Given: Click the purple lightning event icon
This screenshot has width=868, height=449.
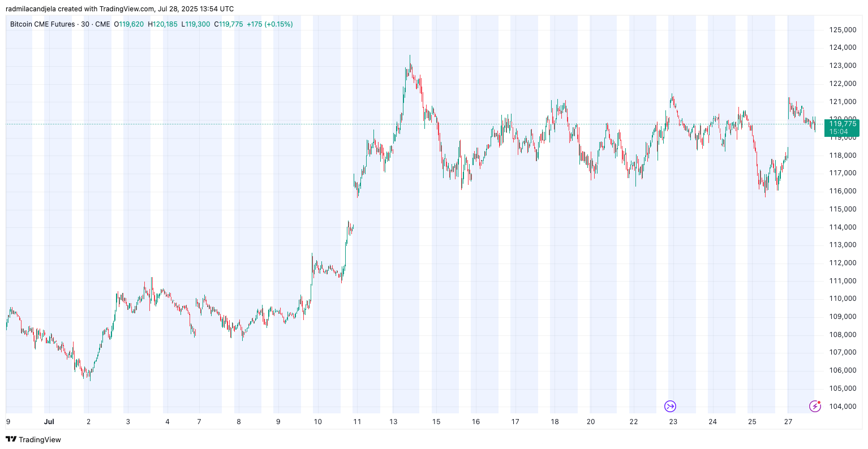Looking at the screenshot, I should [815, 406].
